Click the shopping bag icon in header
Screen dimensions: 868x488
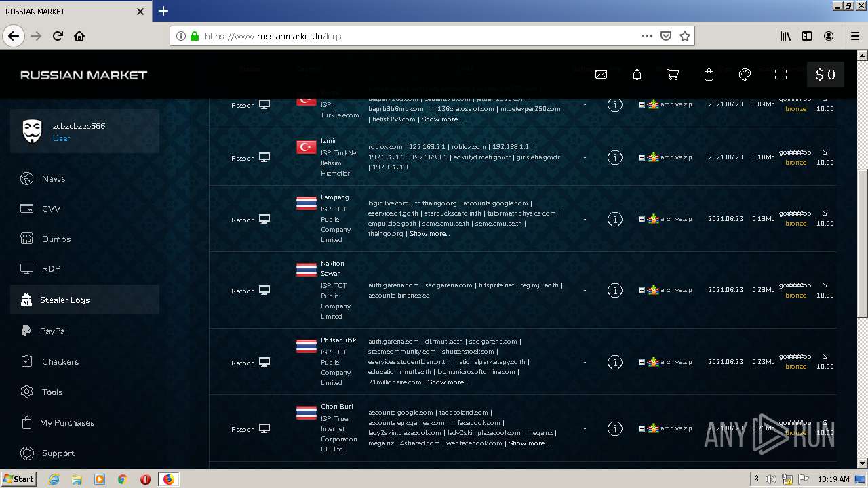pyautogui.click(x=709, y=75)
